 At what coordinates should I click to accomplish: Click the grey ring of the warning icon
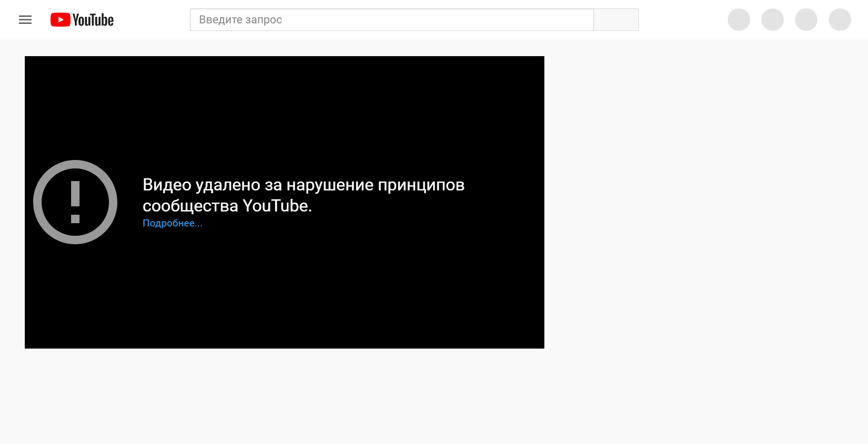point(37,202)
